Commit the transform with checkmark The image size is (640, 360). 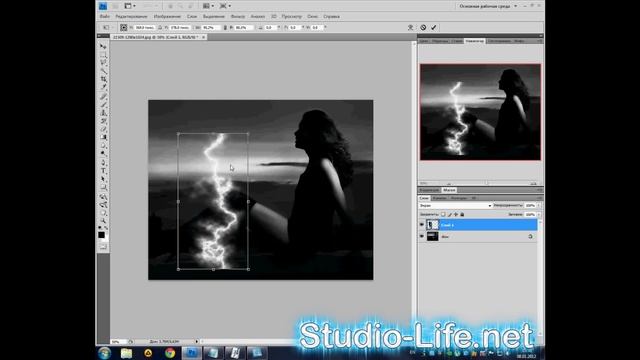(434, 27)
